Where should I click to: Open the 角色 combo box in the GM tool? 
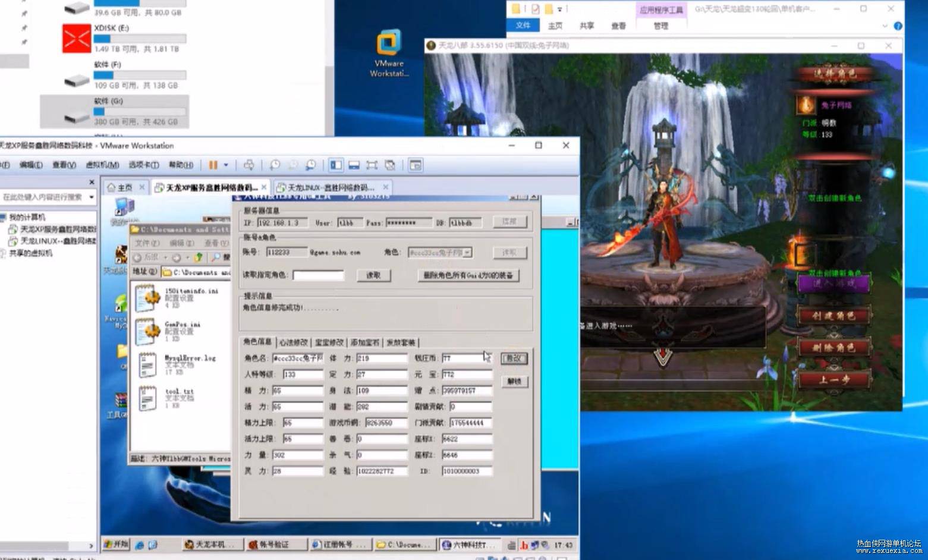coord(440,253)
